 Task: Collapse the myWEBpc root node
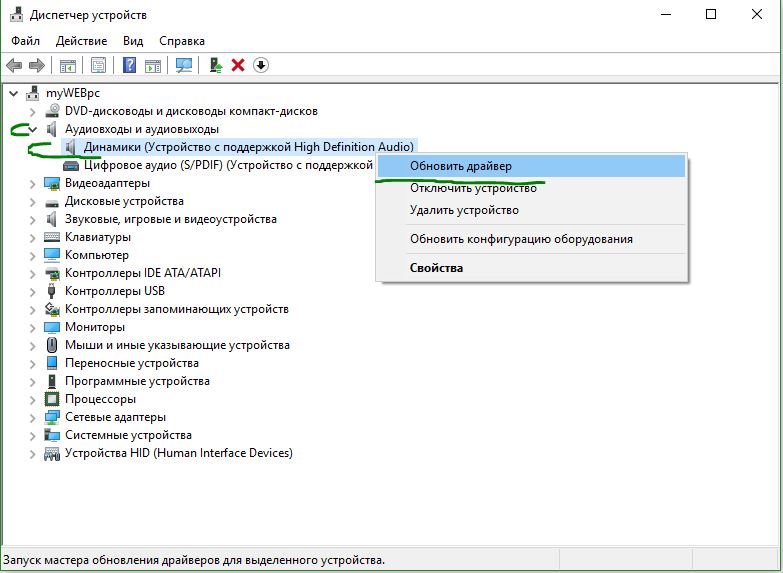(14, 93)
